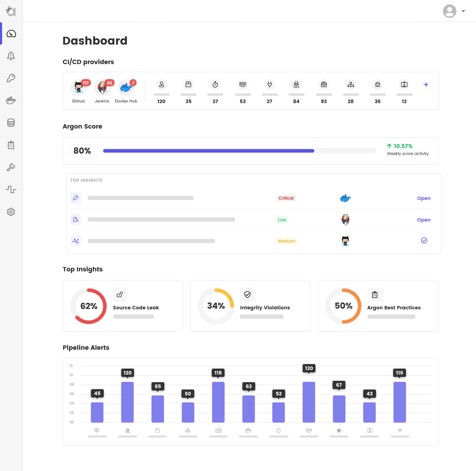Select the stopwatch stat showing 27

(215, 84)
